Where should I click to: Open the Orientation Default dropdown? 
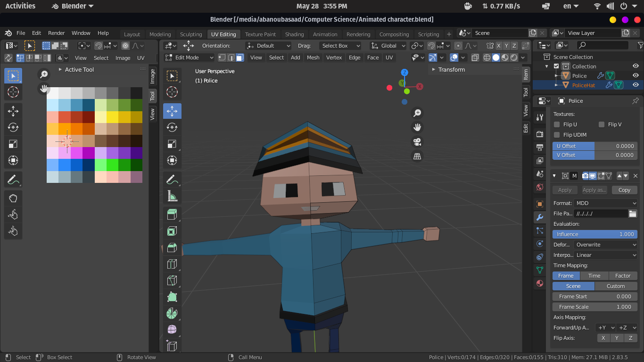click(269, 46)
